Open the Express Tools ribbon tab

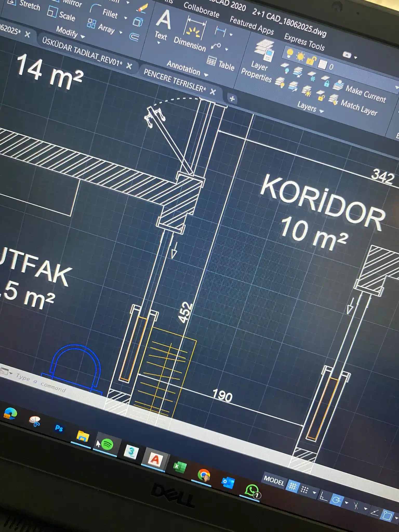pos(304,42)
